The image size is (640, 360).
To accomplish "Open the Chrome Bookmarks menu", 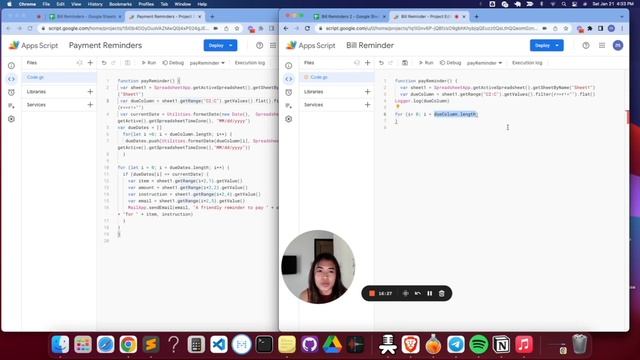I will click(x=120, y=4).
